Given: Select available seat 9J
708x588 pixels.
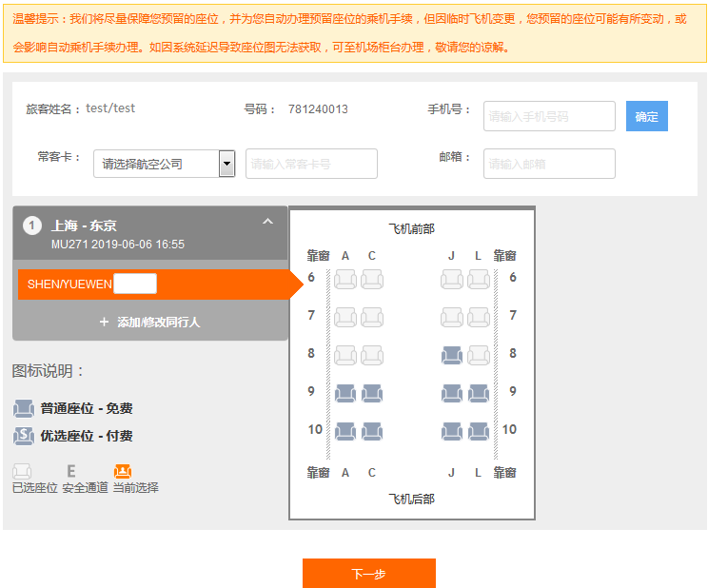Looking at the screenshot, I should coord(452,393).
